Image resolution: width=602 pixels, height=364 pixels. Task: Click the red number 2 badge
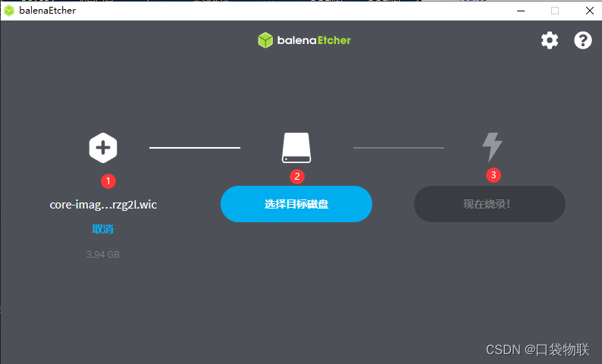coord(296,177)
